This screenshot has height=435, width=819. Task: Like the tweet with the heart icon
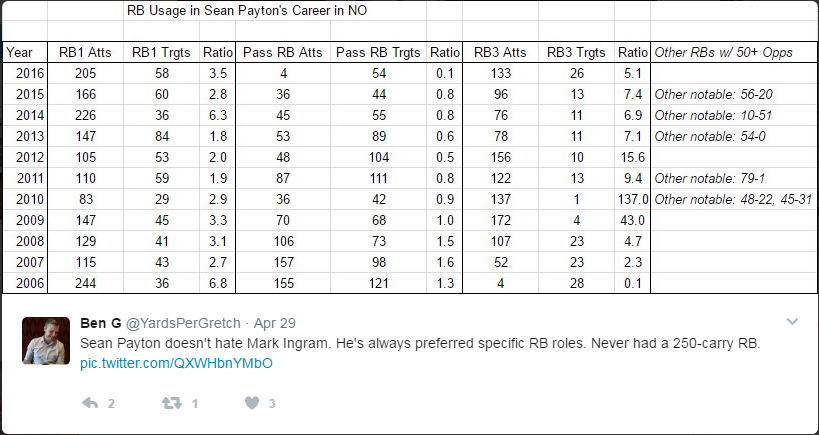click(251, 403)
